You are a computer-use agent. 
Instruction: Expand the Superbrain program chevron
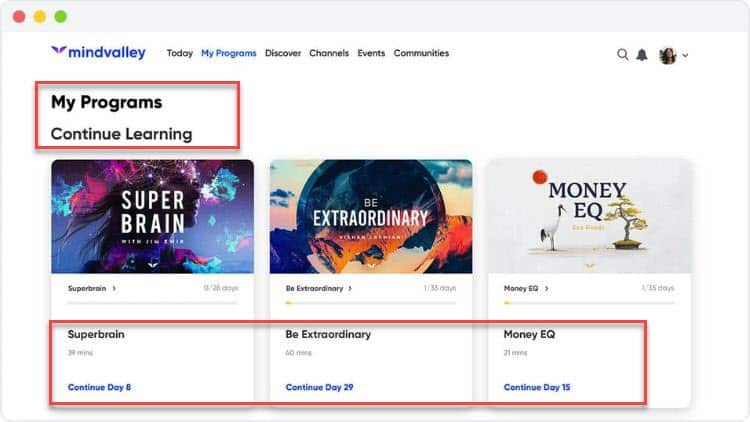(x=114, y=288)
